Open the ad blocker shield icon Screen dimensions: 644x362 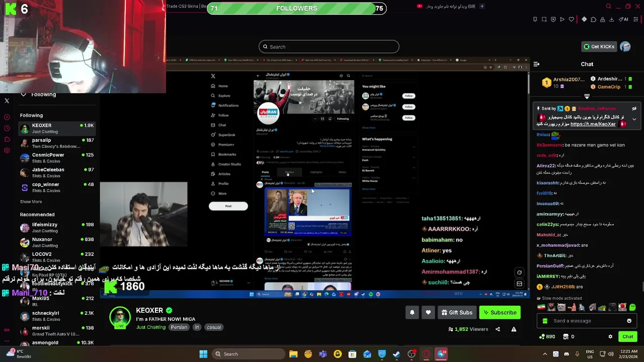click(x=553, y=20)
